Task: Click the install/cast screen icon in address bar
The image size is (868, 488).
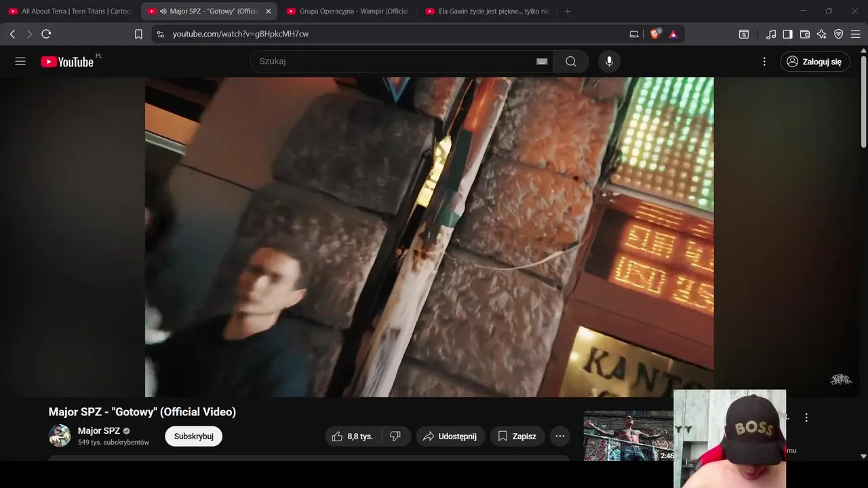Action: click(634, 34)
